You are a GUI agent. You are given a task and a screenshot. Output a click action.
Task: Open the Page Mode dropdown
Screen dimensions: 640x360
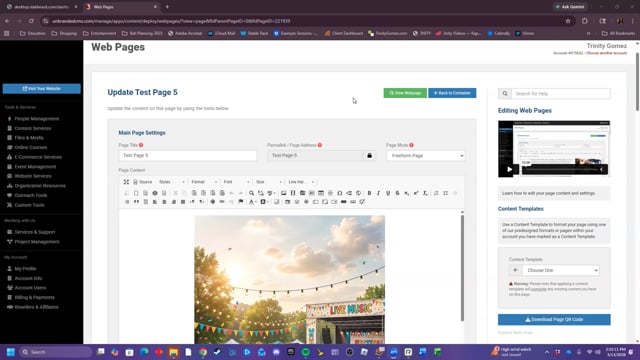pyautogui.click(x=425, y=156)
